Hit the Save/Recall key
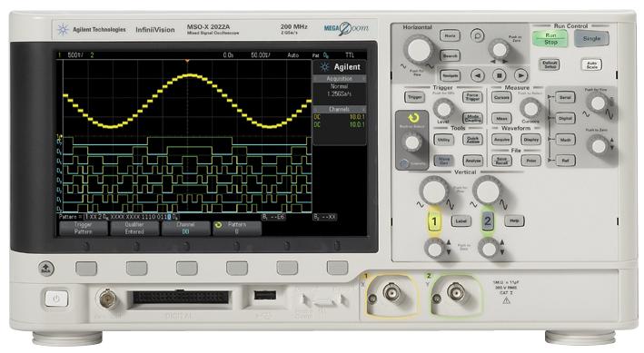 coord(501,161)
